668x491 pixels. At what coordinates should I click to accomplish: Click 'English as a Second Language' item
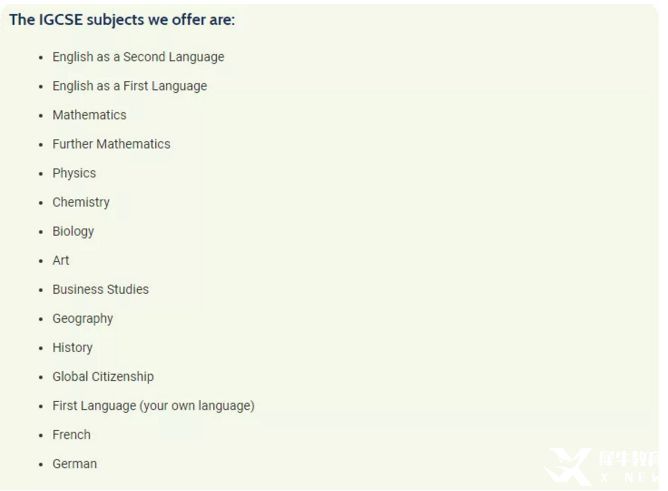coord(138,57)
